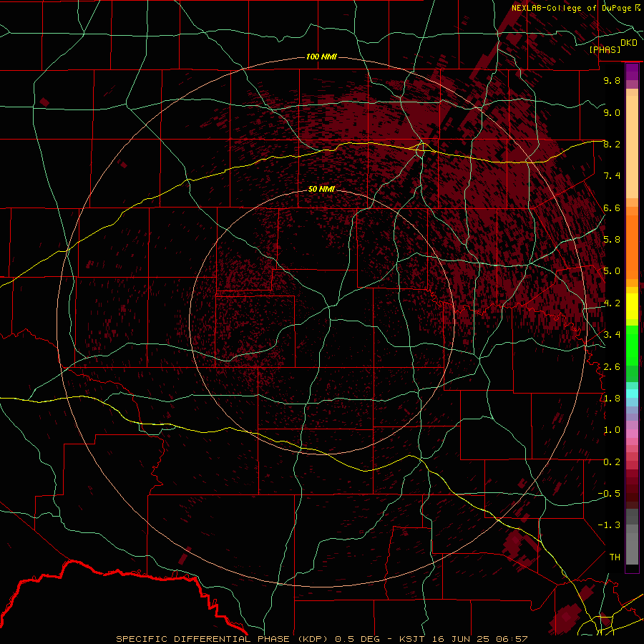Click the TH threshold label

(x=615, y=557)
